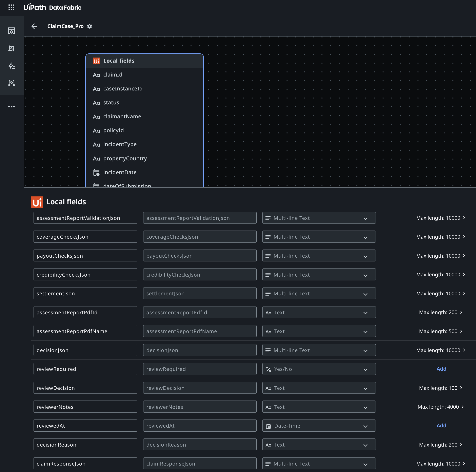
Task: Click Add link for reviewRequired
Action: tap(441, 369)
